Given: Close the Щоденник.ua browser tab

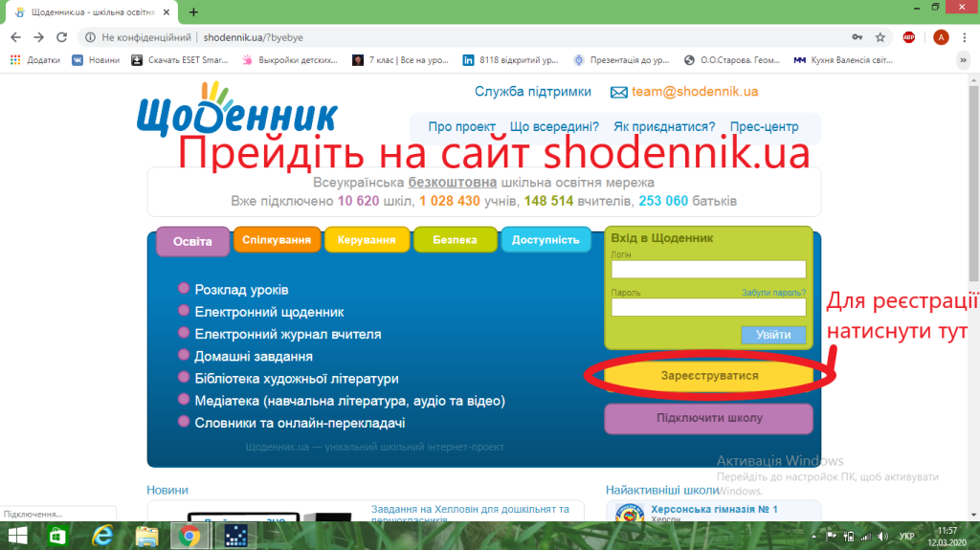Looking at the screenshot, I should click(x=167, y=11).
